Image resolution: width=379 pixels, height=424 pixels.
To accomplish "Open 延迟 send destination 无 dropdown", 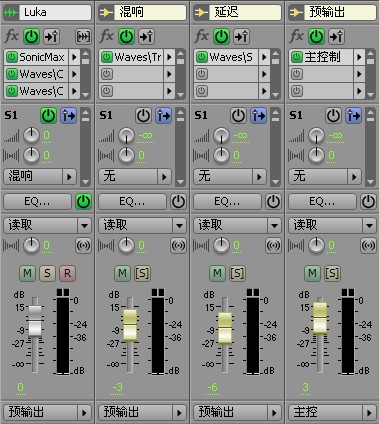I will [230, 177].
